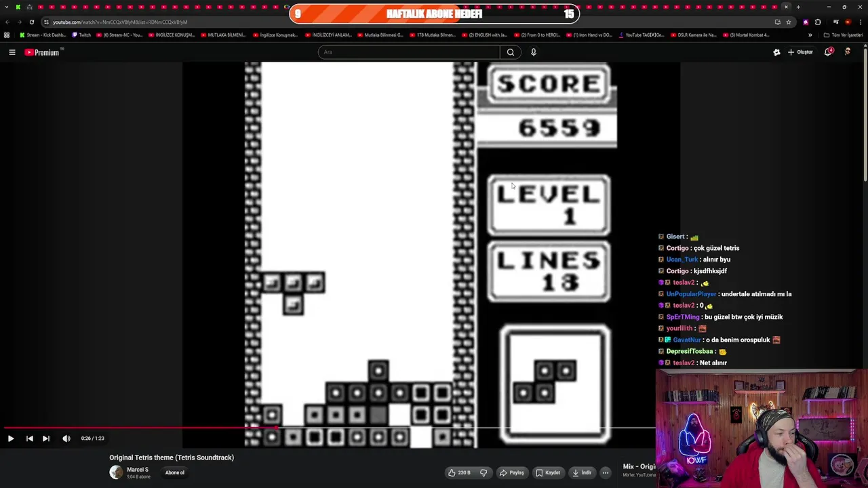Skip to previous video in playlist
The width and height of the screenshot is (868, 488).
pyautogui.click(x=29, y=439)
